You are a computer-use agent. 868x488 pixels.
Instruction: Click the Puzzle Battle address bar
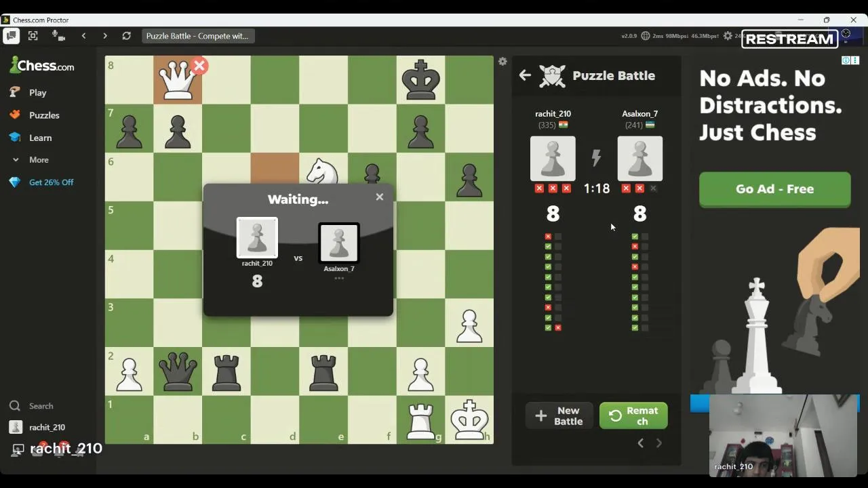(x=198, y=36)
